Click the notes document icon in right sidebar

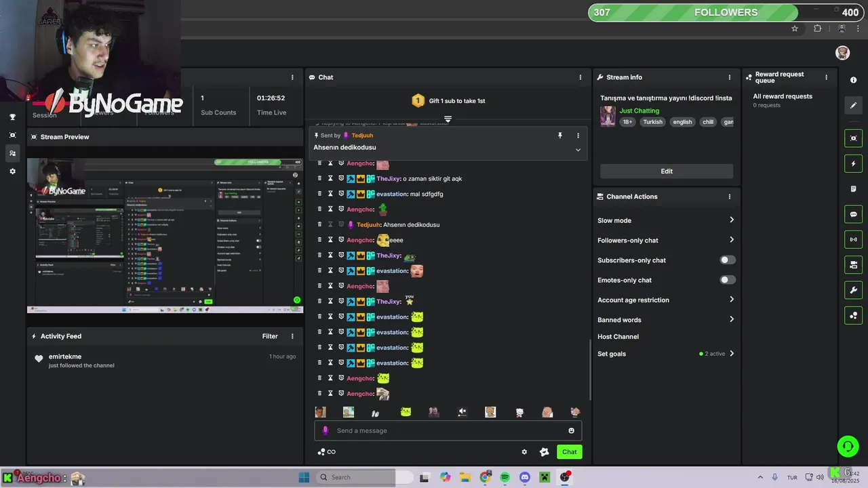coord(853,189)
